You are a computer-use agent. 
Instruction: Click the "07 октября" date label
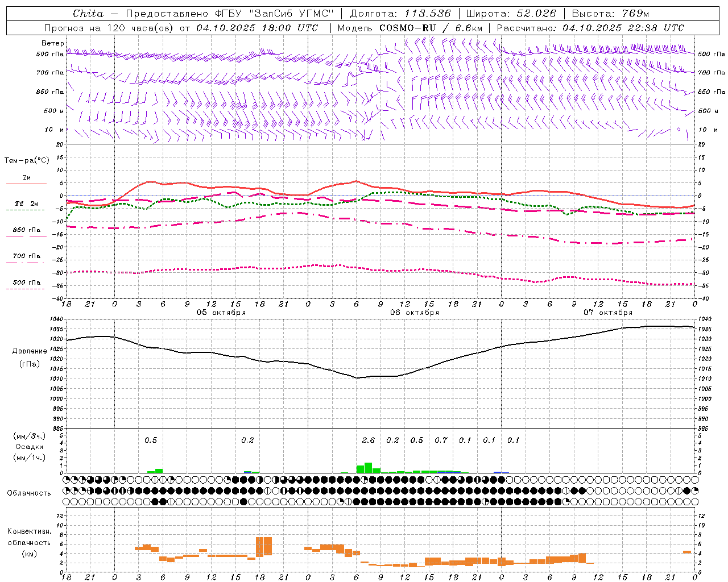tap(608, 312)
